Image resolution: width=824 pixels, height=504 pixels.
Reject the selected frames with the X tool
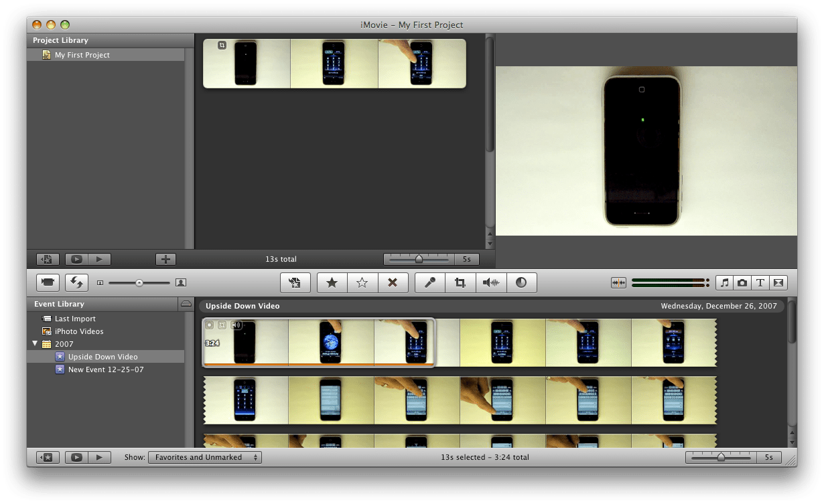pyautogui.click(x=393, y=282)
